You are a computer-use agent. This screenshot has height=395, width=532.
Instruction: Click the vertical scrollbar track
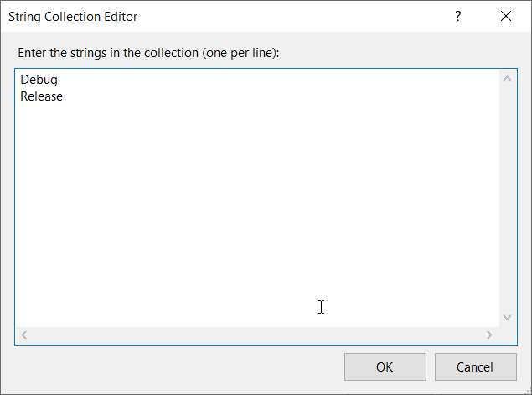click(508, 198)
